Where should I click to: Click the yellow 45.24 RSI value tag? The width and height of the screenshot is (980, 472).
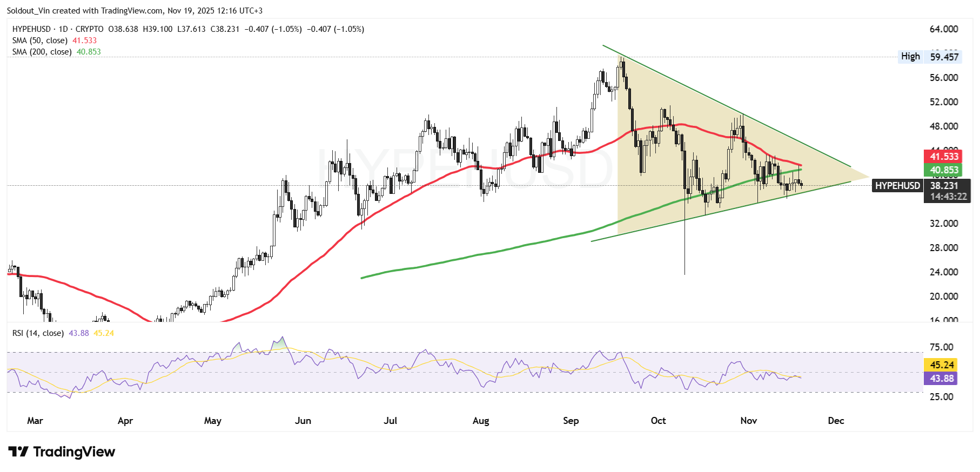[x=942, y=365]
